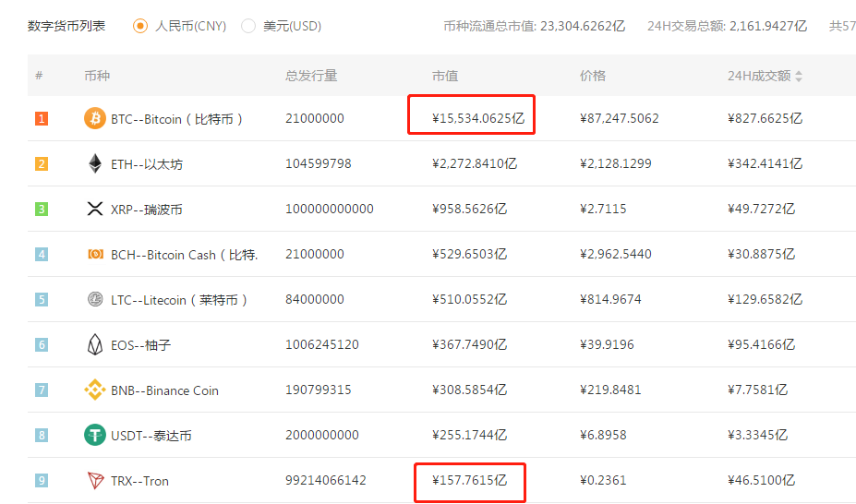Open EOS--柚子 coin link
This screenshot has width=856, height=504.
pyautogui.click(x=141, y=345)
